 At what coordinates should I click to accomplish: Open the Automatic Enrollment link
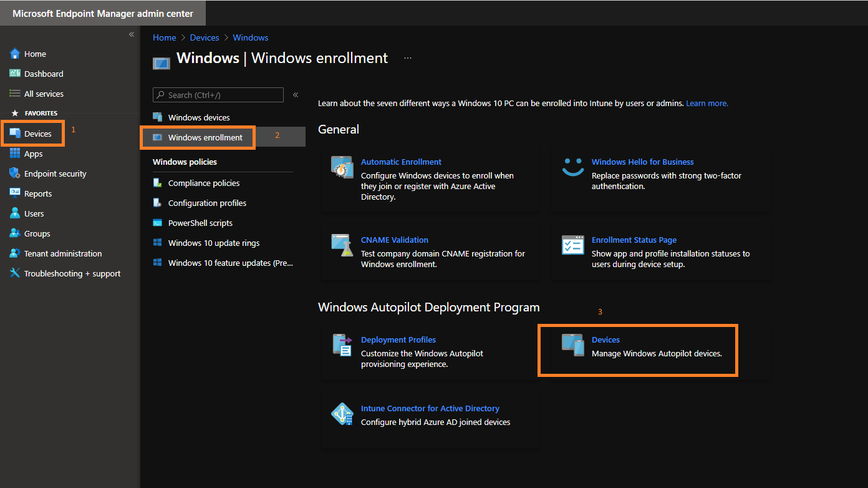(401, 162)
